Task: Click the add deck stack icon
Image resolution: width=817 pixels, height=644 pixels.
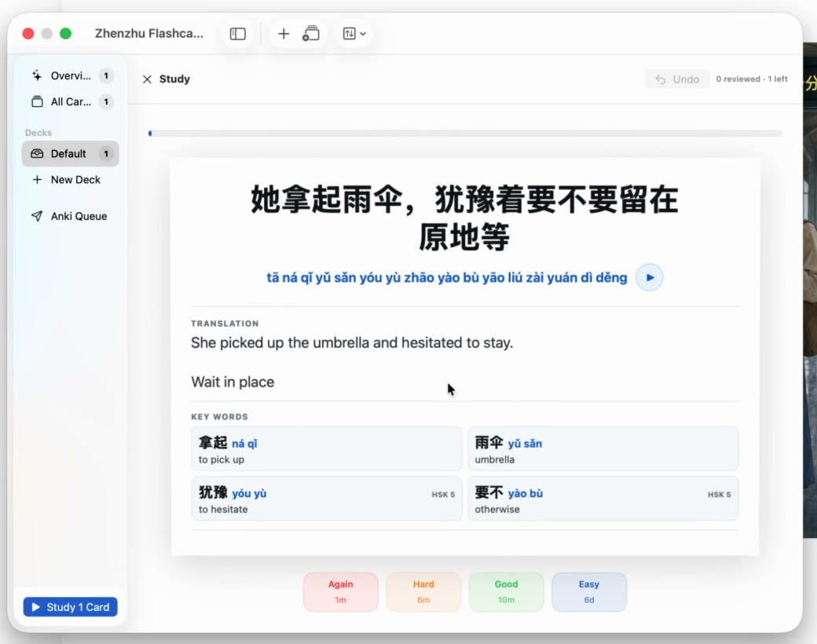Action: [x=310, y=34]
